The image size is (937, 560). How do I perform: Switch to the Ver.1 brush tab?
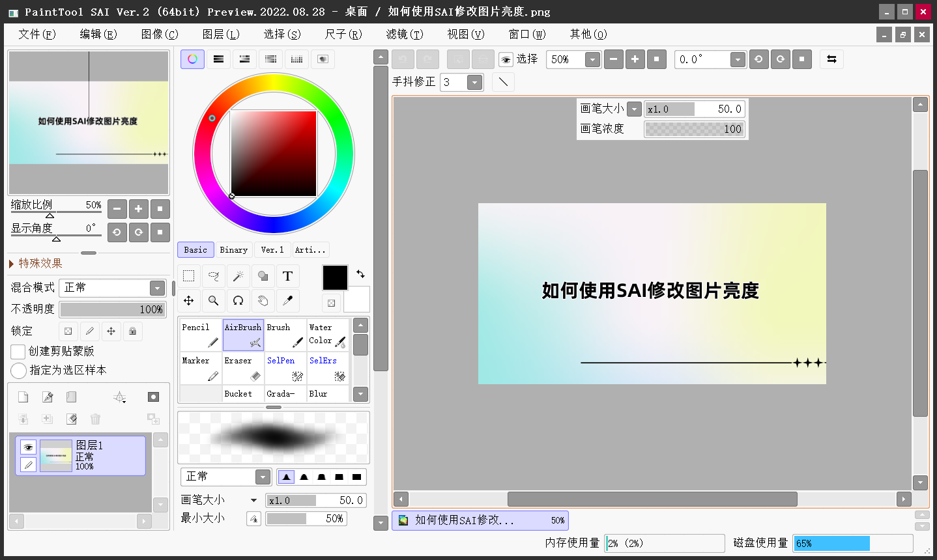pos(272,250)
